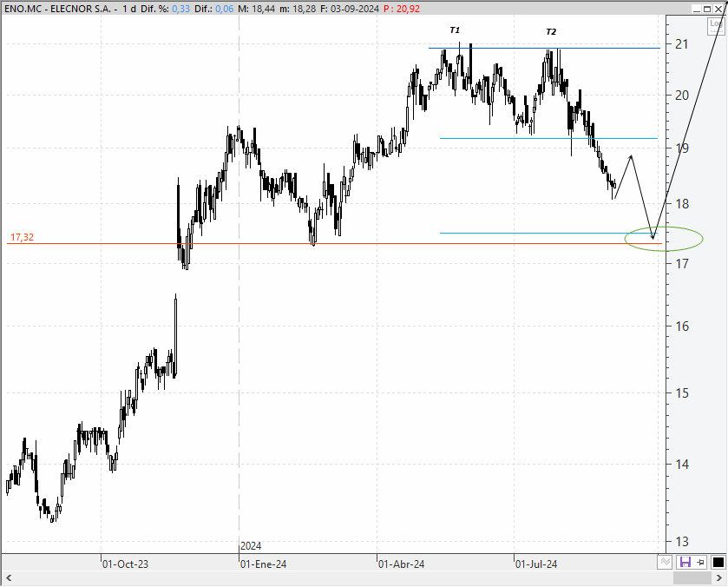Click the Dif.: 0,06 value
Screen dimensions: 728x587
coord(213,9)
